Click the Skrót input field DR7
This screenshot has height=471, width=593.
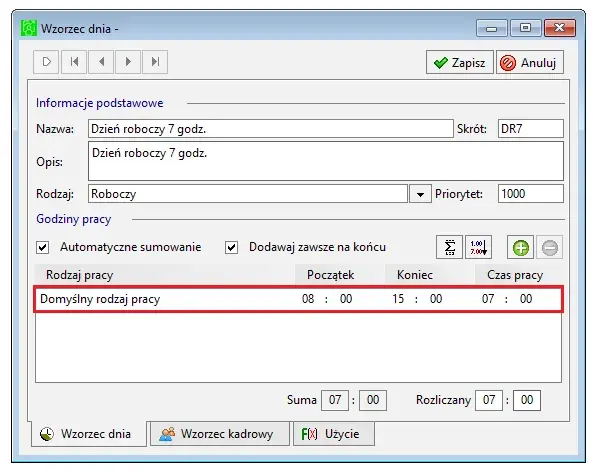pyautogui.click(x=531, y=129)
